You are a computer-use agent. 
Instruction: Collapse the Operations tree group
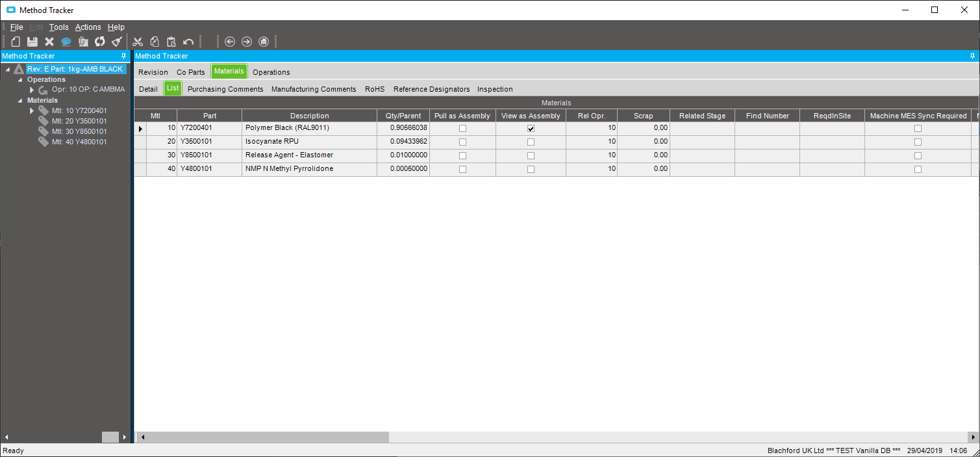(x=20, y=79)
